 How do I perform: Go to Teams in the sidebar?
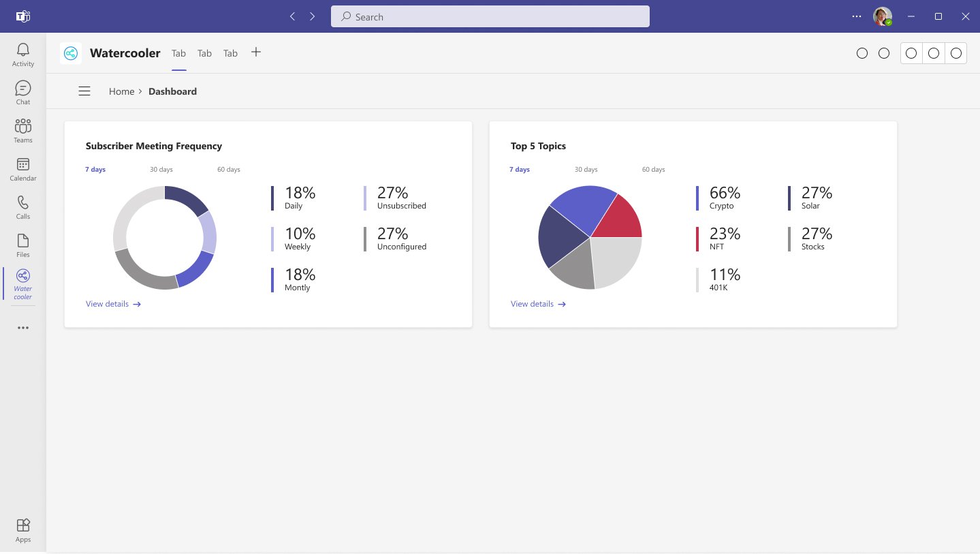coord(23,131)
